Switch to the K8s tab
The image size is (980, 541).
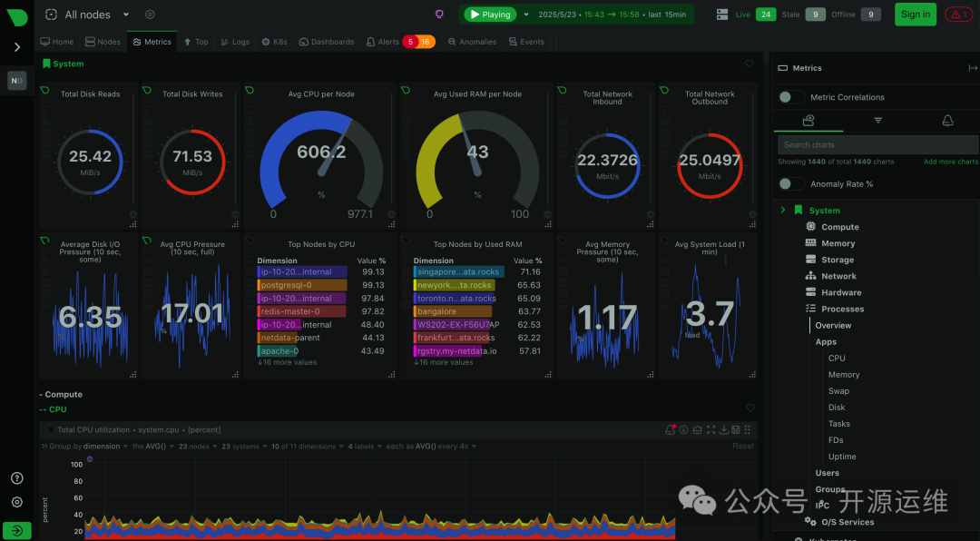(274, 42)
